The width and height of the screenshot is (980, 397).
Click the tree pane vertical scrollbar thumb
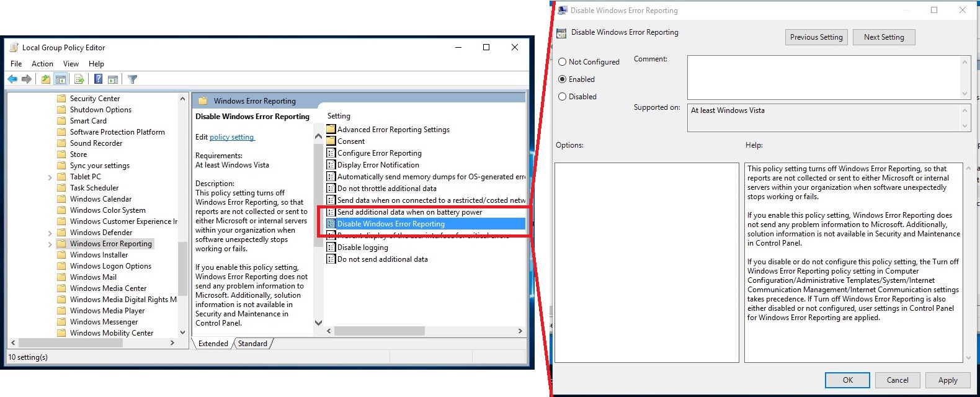tap(182, 268)
